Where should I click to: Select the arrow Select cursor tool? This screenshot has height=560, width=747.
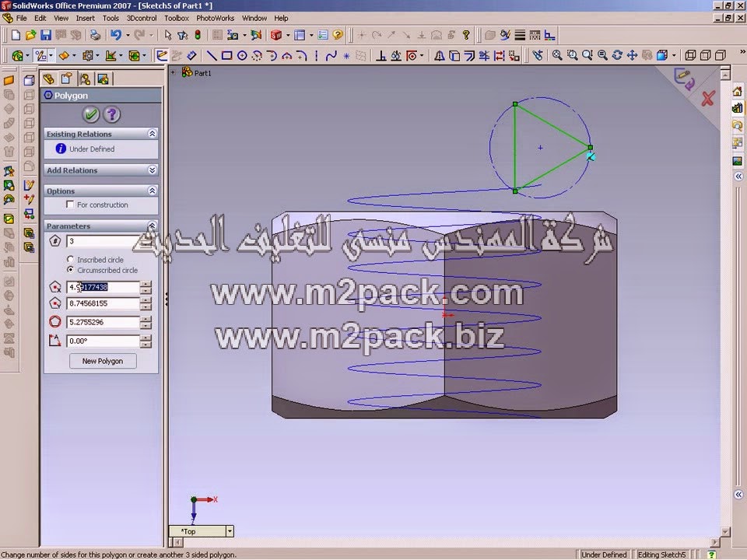[x=167, y=35]
